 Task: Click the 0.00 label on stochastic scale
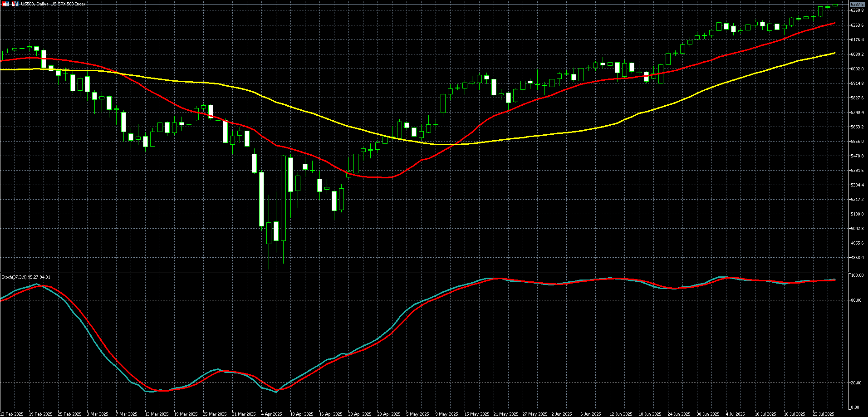coord(856,407)
